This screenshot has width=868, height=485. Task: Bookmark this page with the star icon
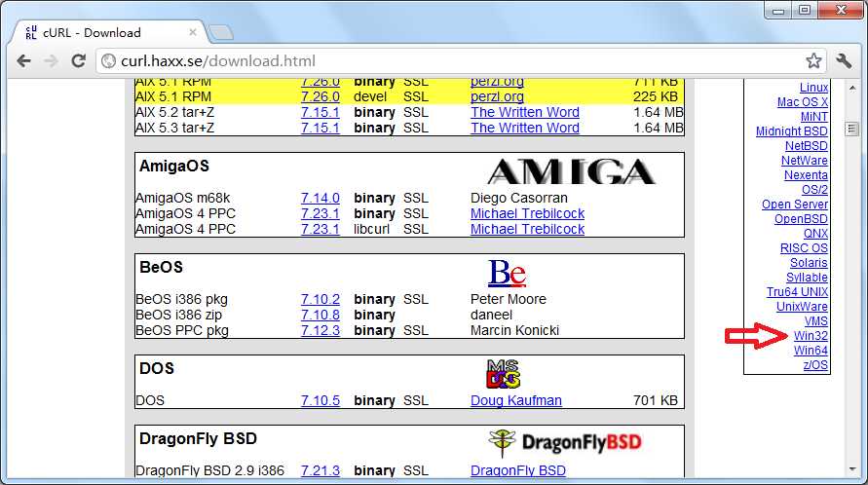click(813, 61)
